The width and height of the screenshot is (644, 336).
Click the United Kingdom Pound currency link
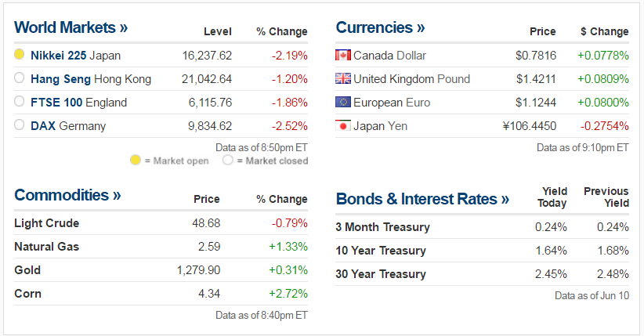[411, 79]
